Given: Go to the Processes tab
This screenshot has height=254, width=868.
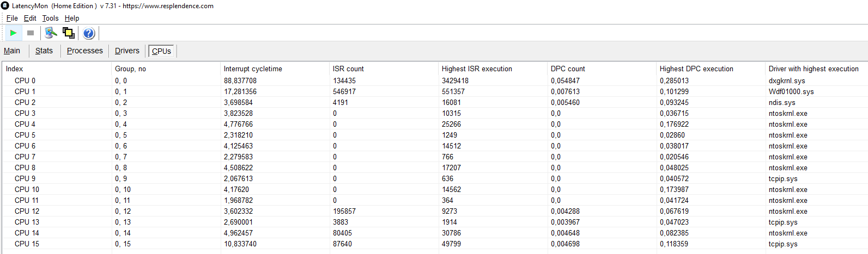Looking at the screenshot, I should 85,51.
